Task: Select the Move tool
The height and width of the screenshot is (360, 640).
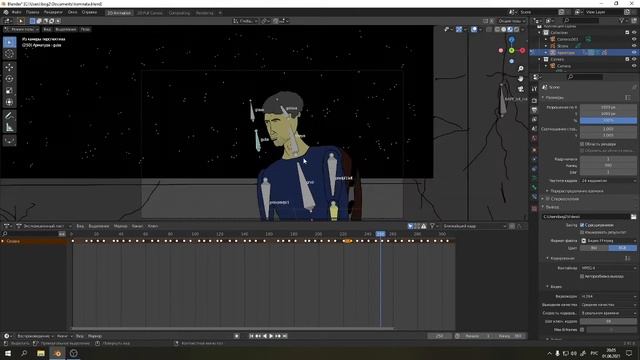Action: [x=9, y=67]
